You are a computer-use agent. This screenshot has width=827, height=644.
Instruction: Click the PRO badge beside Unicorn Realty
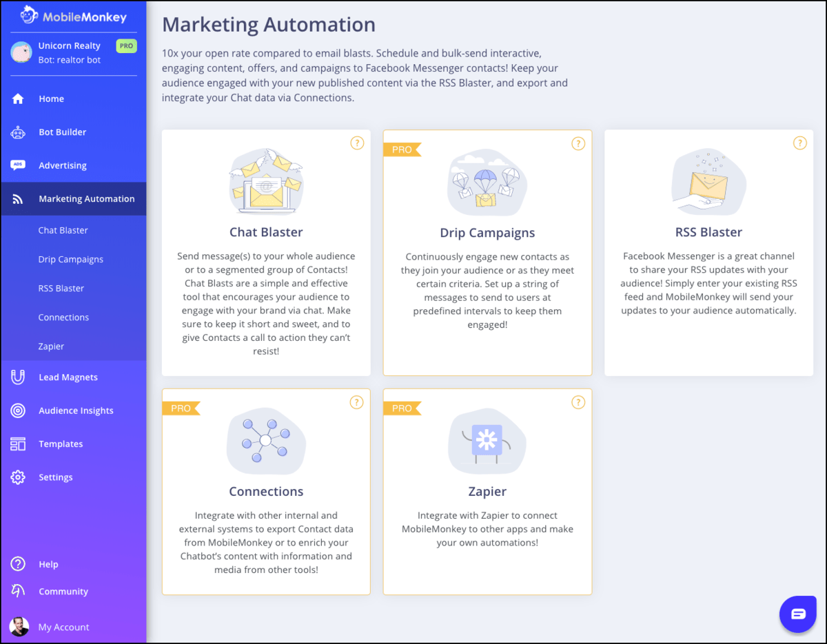(126, 46)
